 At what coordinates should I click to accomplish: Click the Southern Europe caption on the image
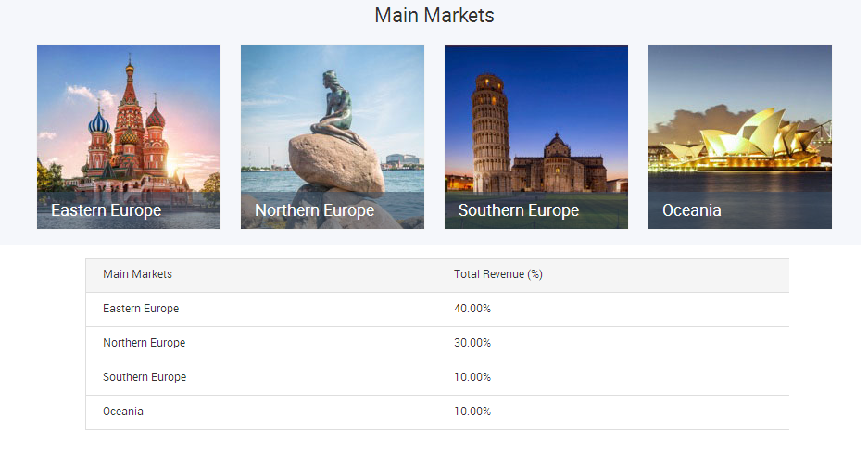518,210
